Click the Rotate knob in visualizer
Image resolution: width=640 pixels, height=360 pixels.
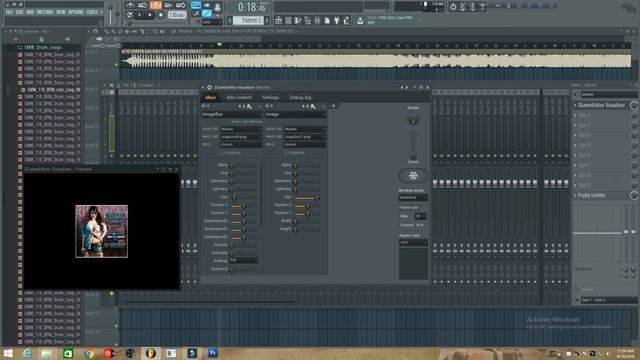click(413, 120)
